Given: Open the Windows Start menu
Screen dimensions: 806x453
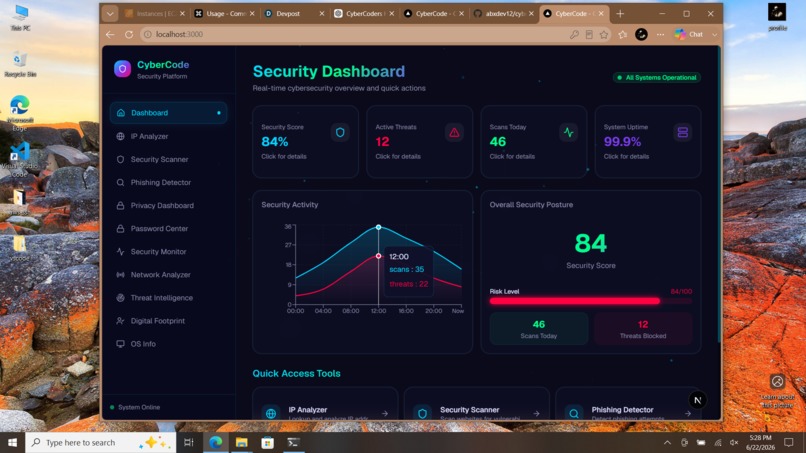Looking at the screenshot, I should [x=12, y=443].
